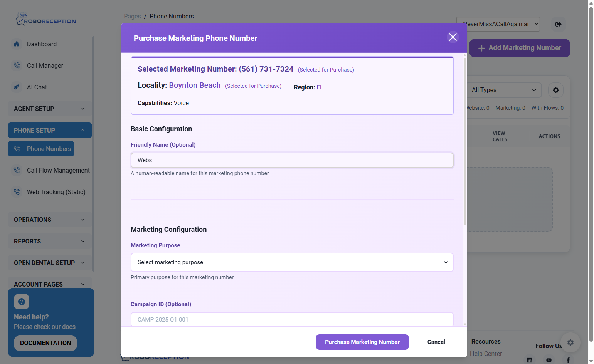The image size is (594, 364).
Task: Click the Friendly Name input field
Action: click(x=292, y=160)
